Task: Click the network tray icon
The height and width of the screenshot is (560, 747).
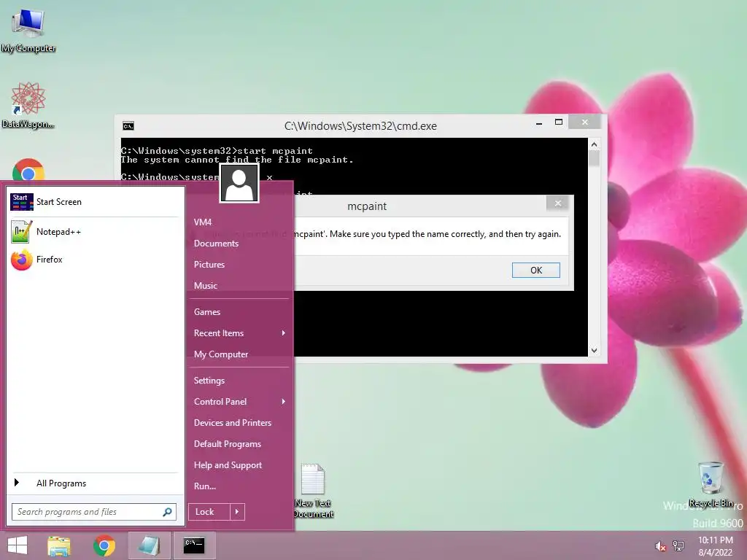Action: point(678,546)
